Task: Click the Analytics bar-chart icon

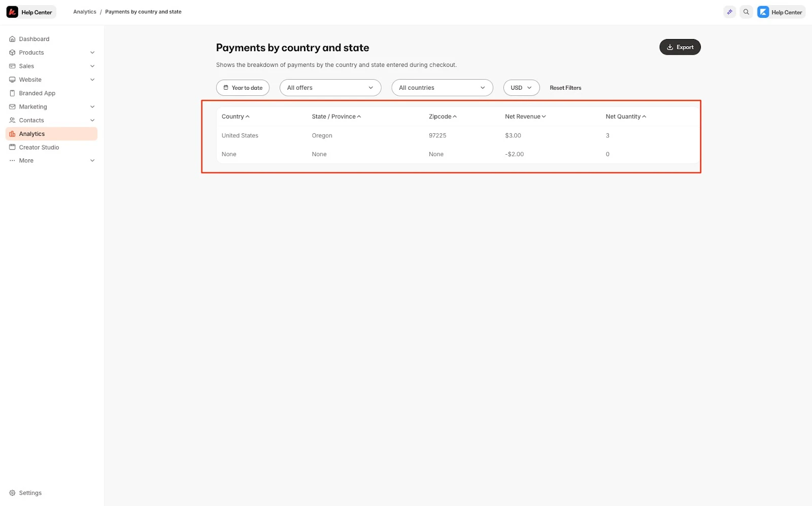Action: 12,133
